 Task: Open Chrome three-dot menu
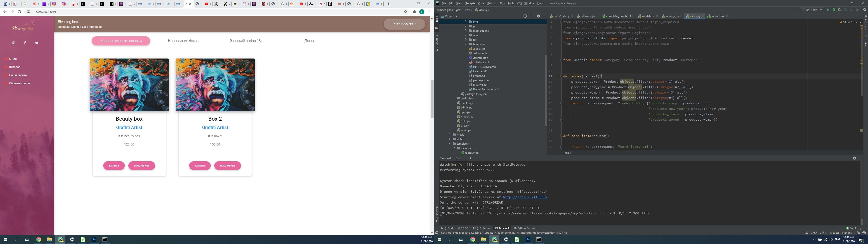click(x=429, y=12)
